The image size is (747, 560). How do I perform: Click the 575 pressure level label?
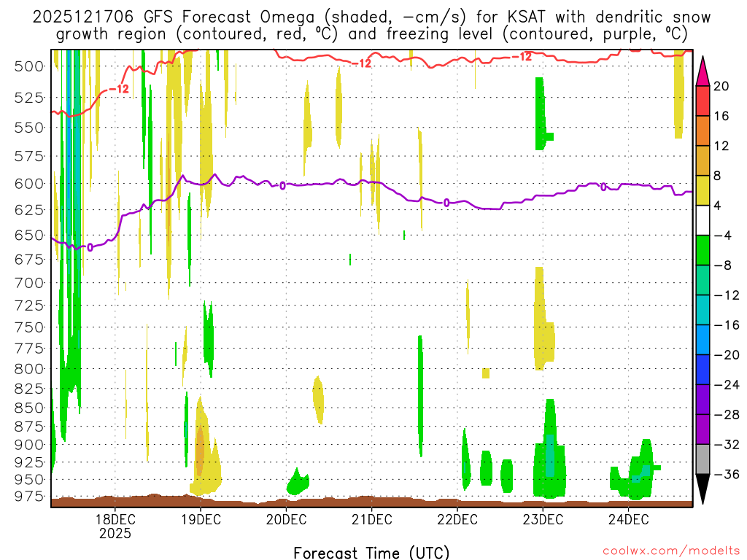(29, 156)
